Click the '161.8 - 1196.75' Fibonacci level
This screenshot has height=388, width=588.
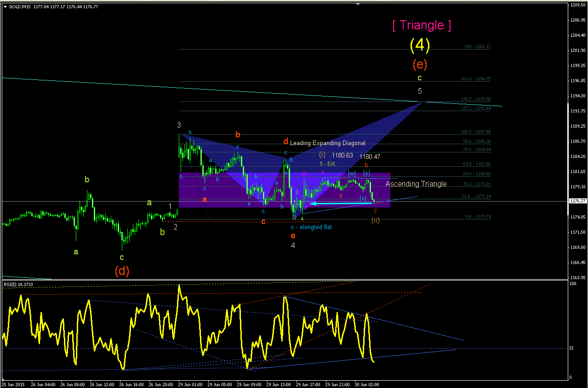(x=475, y=79)
